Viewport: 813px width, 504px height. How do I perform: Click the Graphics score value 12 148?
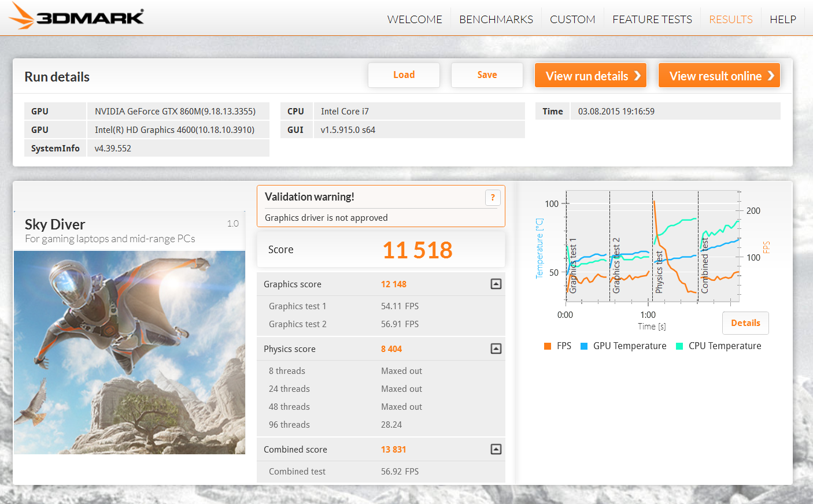tap(394, 284)
